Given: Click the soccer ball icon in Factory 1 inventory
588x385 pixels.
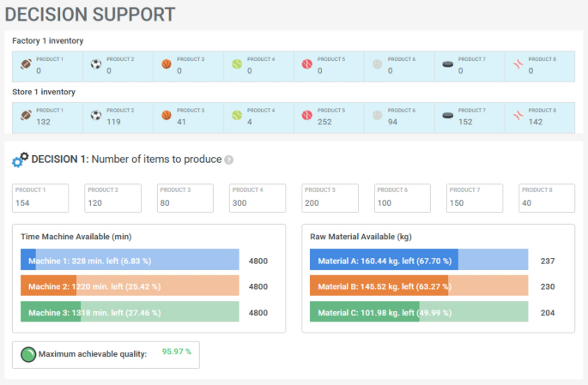Looking at the screenshot, I should (x=96, y=64).
